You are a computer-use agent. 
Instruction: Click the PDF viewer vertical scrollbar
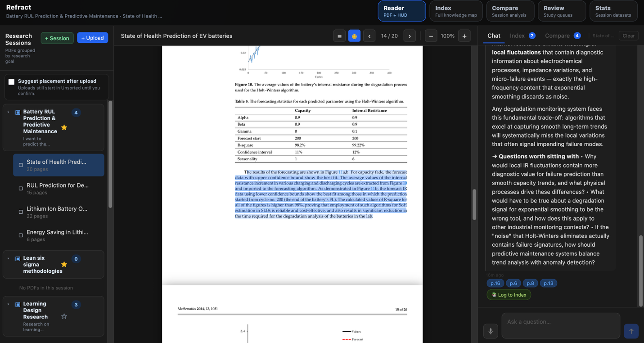[x=473, y=204]
